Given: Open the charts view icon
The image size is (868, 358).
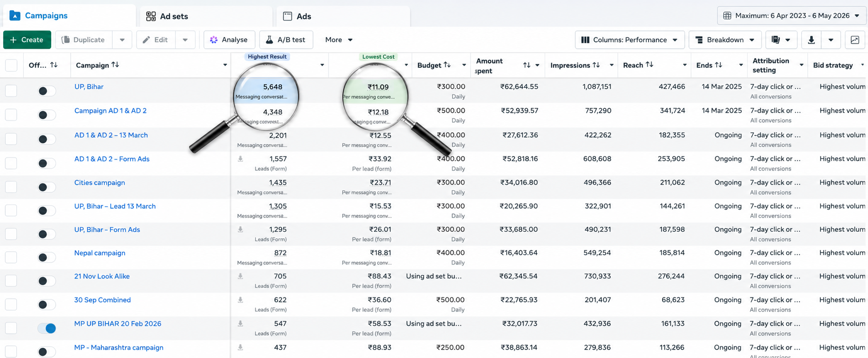Looking at the screenshot, I should [x=855, y=40].
